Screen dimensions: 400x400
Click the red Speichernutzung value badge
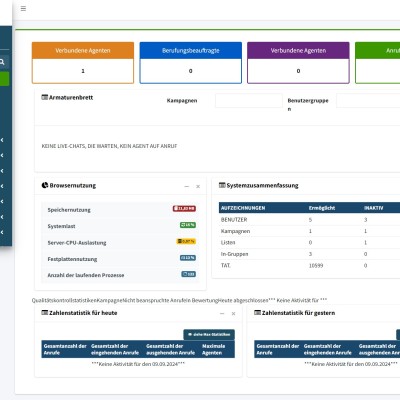click(184, 208)
